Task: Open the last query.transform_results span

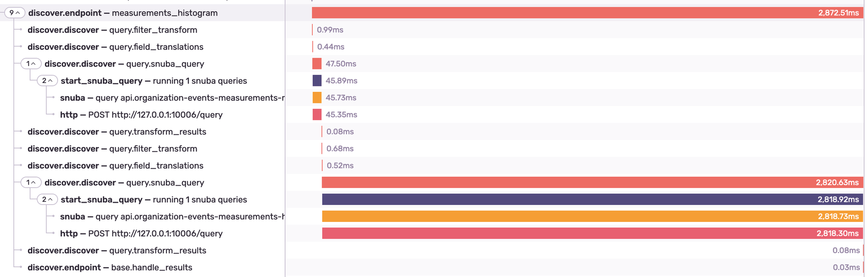Action: 117,250
